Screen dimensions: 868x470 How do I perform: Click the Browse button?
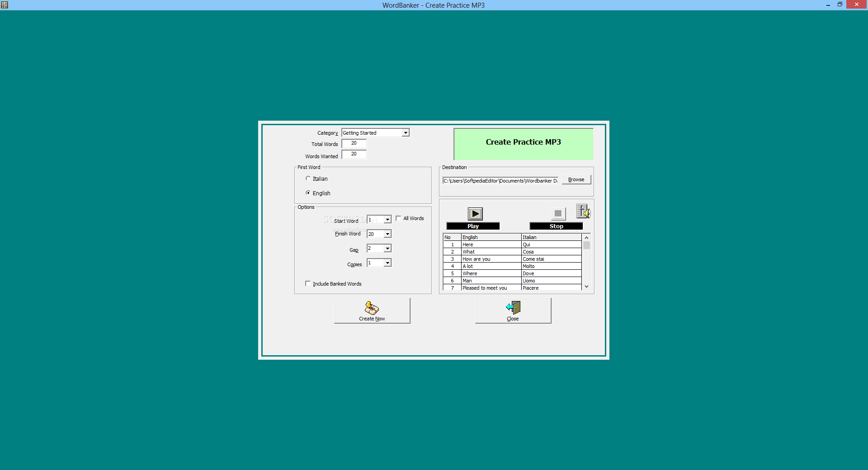point(576,180)
